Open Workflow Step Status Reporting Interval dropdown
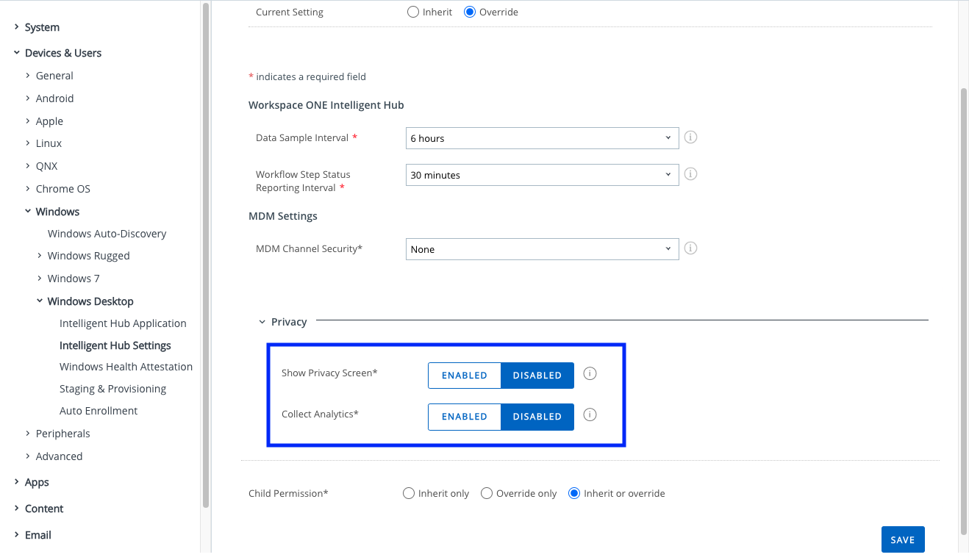Viewport: 969px width, 560px height. 542,175
